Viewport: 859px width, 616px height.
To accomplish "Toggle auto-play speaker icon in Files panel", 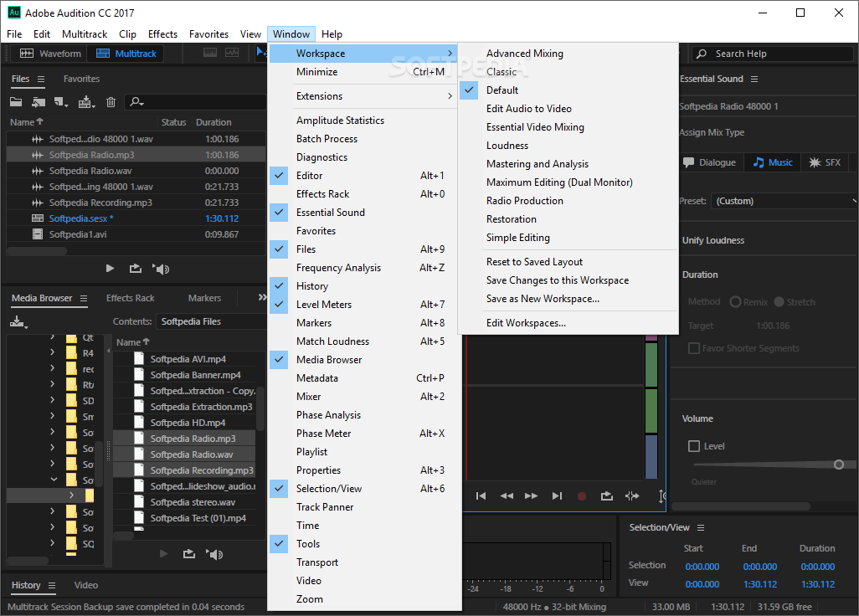I will click(161, 269).
